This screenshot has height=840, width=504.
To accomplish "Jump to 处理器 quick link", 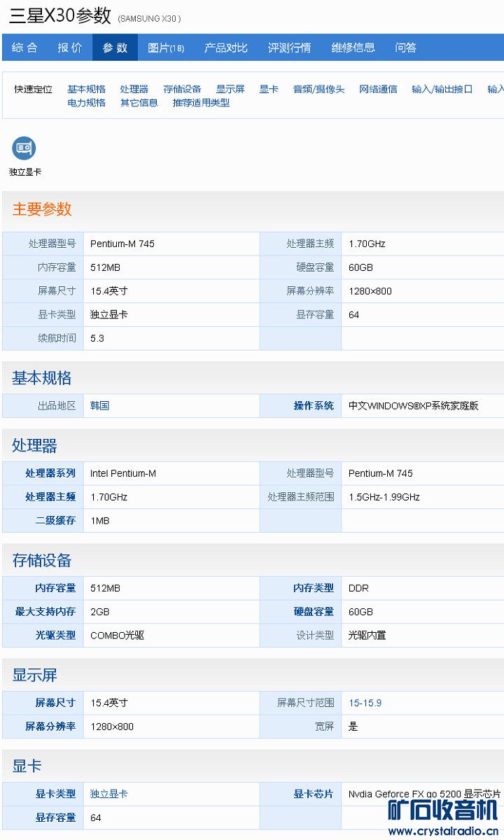I will click(134, 89).
